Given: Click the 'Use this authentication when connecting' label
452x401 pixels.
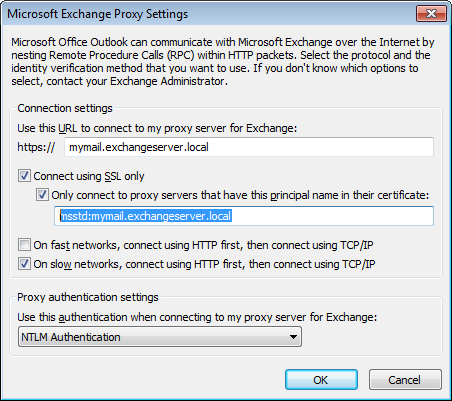Looking at the screenshot, I should point(197,317).
